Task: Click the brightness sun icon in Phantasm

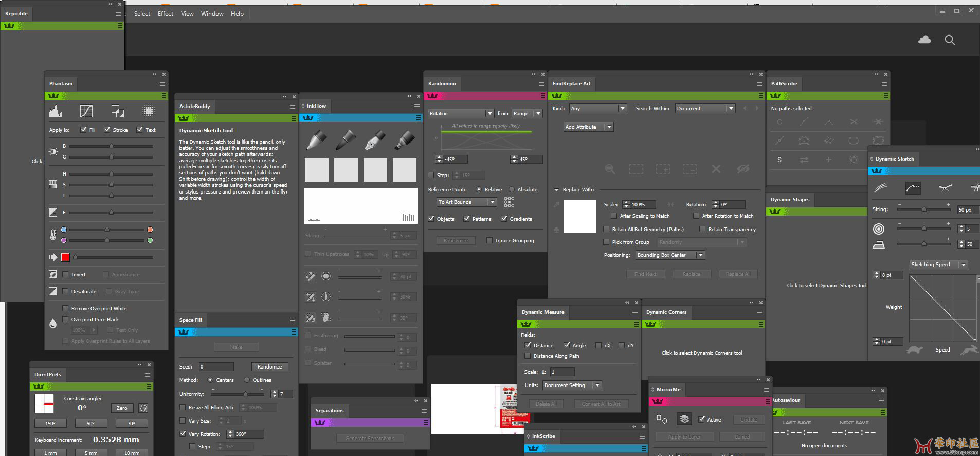Action: 53,151
